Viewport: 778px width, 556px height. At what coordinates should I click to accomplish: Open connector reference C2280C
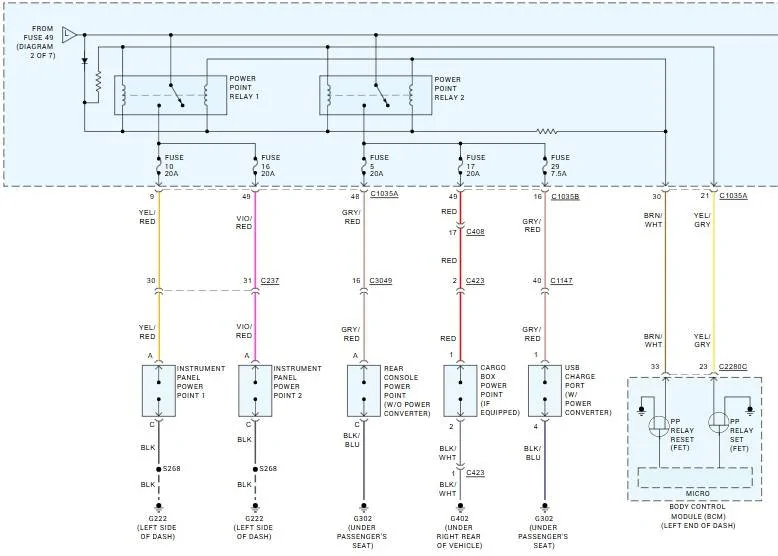coord(733,367)
